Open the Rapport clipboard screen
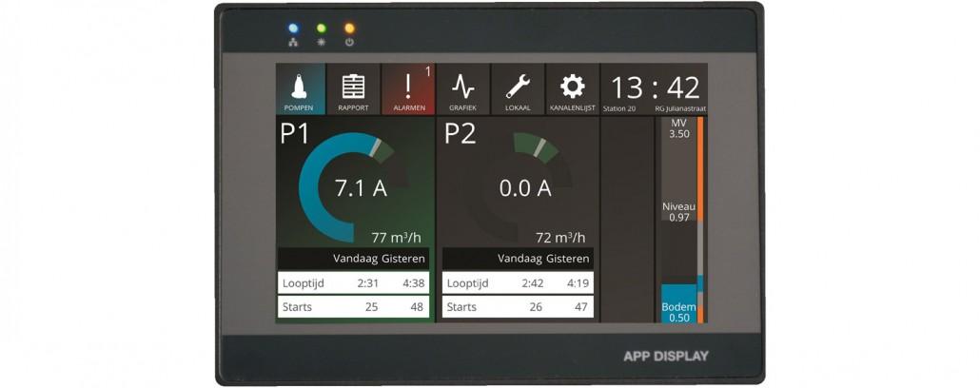This screenshot has width=980, height=388. tap(353, 89)
